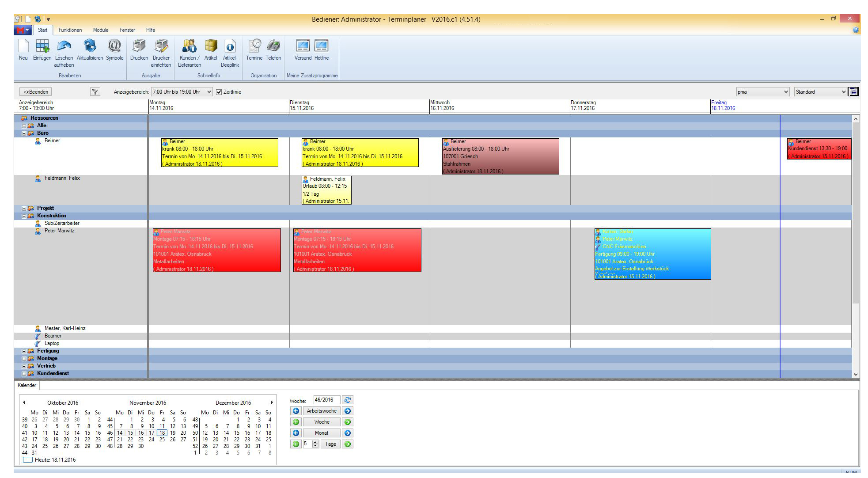Viewport: 868px width, 478px height.
Task: Open Kunden / Lieferanten quick info
Action: click(x=190, y=46)
